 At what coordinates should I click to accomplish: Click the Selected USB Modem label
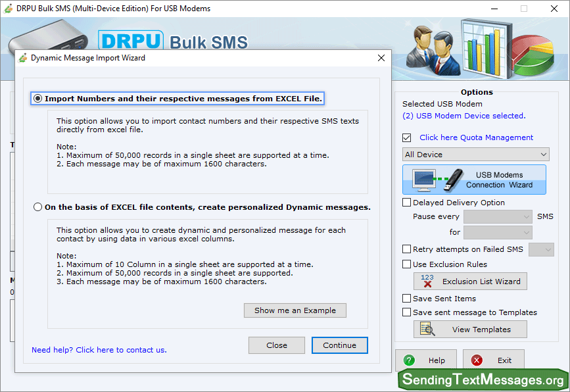[x=442, y=104]
